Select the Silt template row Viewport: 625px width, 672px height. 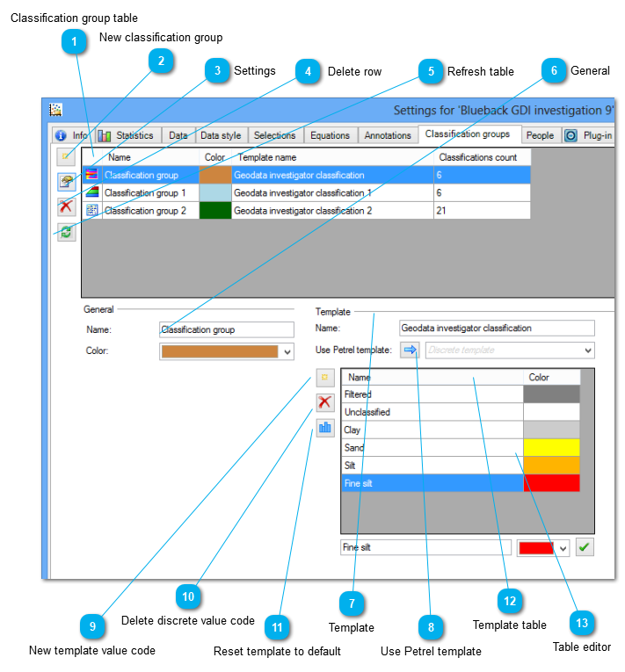pos(432,465)
